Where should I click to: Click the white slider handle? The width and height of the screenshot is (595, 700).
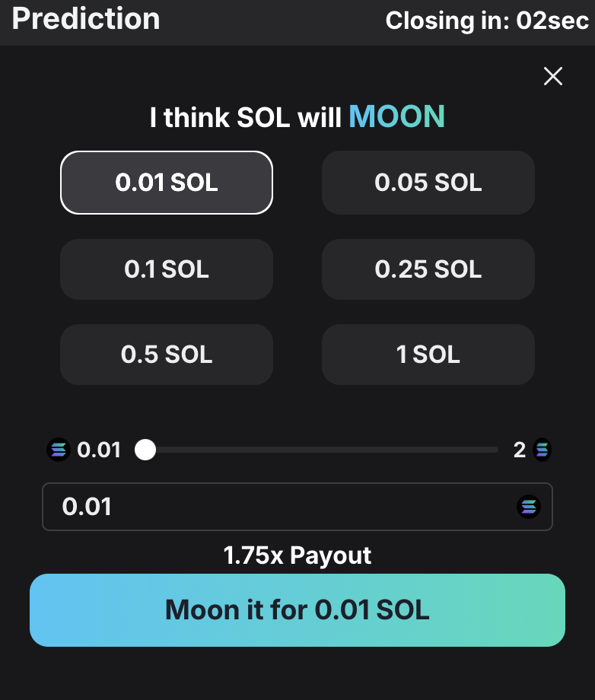(x=145, y=450)
